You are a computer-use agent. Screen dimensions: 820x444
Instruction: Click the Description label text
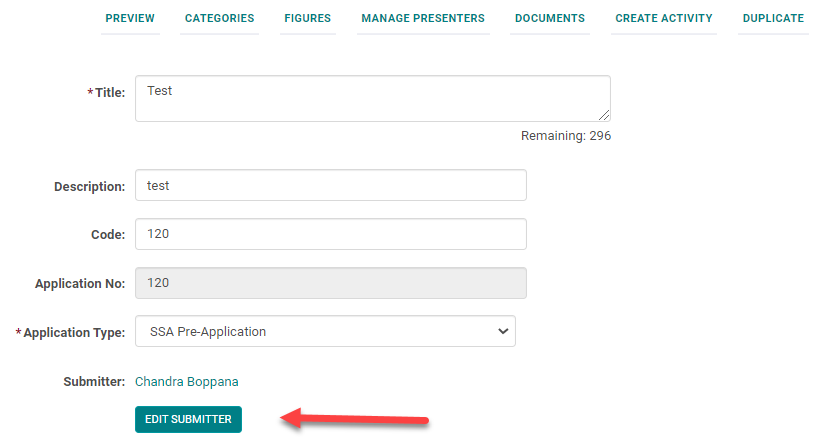click(x=89, y=186)
